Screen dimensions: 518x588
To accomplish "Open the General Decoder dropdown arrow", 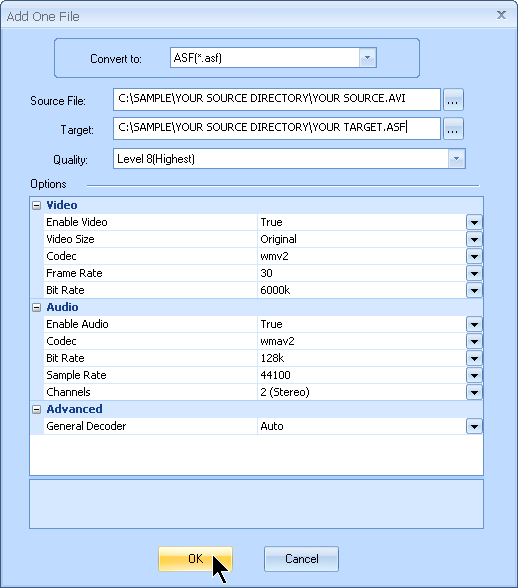I will [x=474, y=426].
